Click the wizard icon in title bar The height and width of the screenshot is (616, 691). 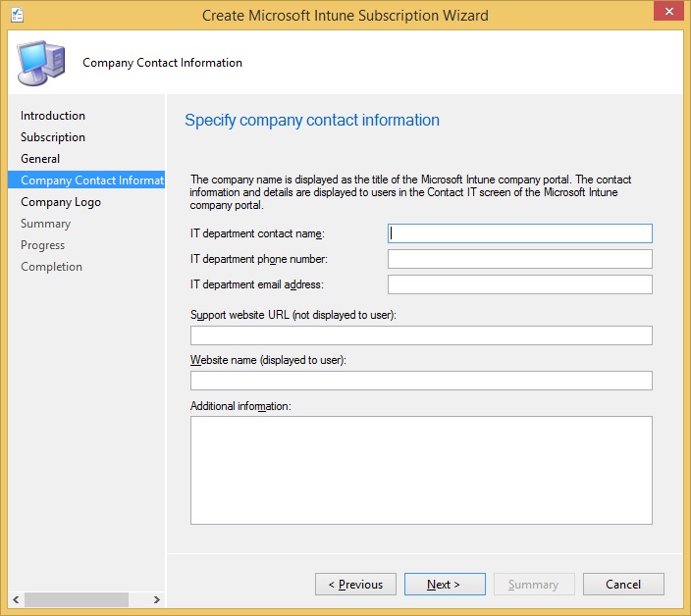(17, 15)
